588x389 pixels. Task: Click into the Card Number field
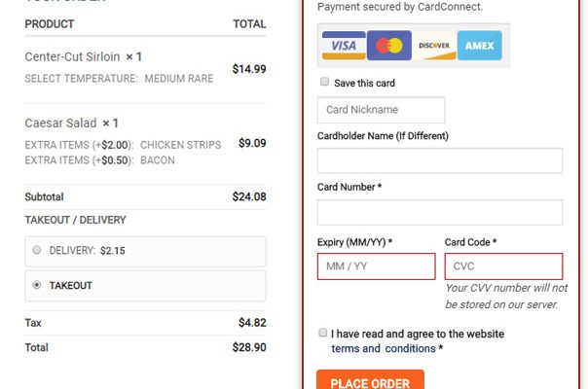[x=440, y=212]
